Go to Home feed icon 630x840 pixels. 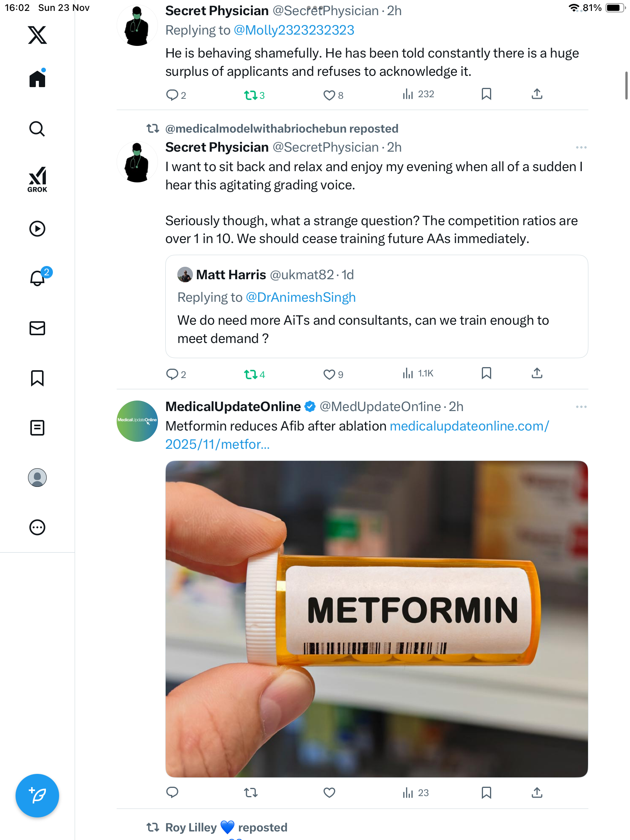(37, 79)
